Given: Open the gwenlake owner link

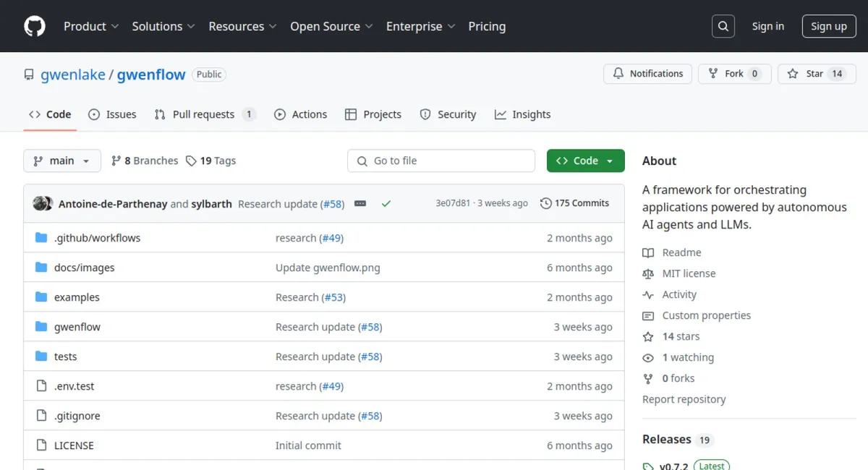Looking at the screenshot, I should pos(73,74).
